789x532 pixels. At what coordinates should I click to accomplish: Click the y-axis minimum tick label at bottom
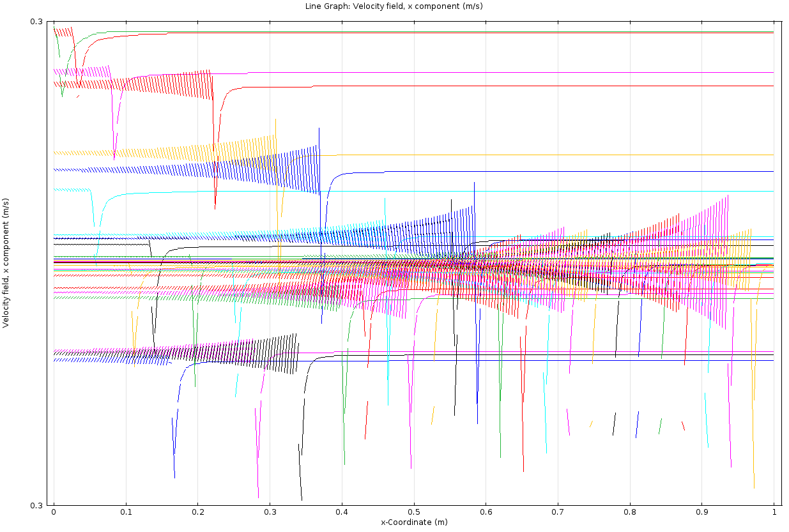point(36,505)
